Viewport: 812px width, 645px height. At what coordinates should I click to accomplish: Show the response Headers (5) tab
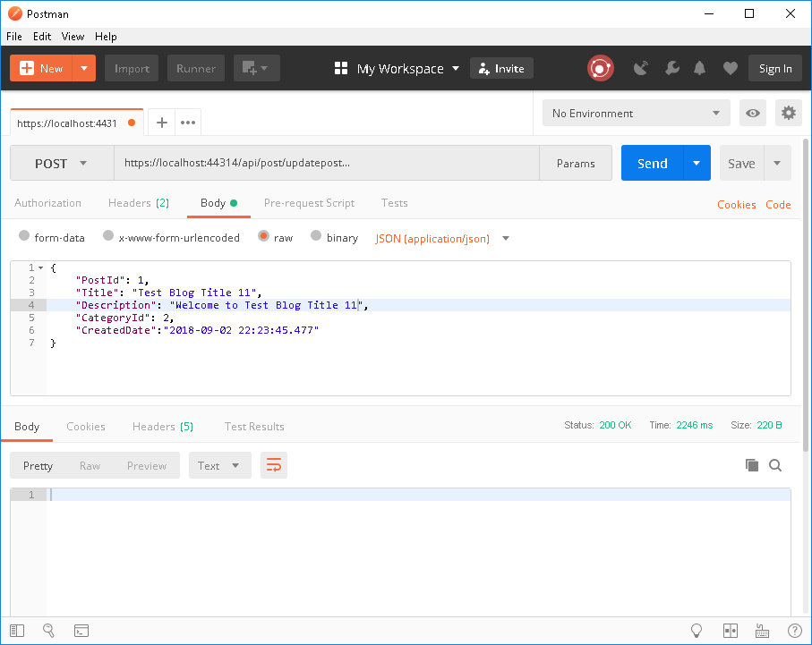pyautogui.click(x=163, y=426)
